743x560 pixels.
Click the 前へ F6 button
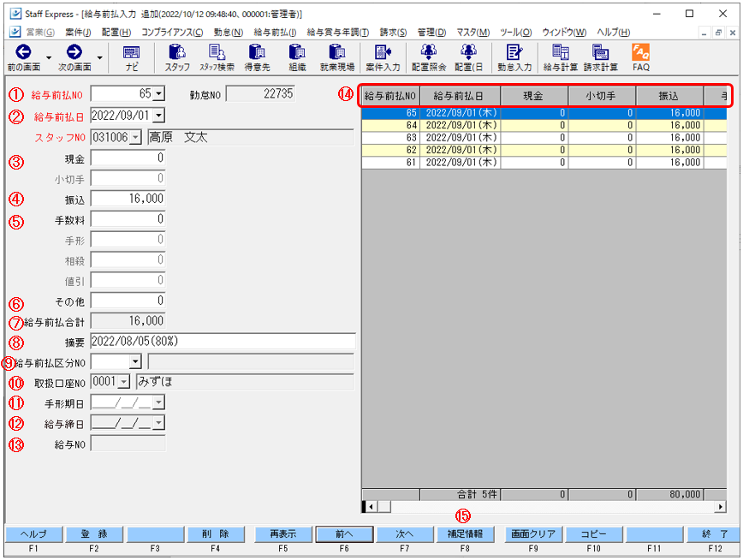pos(344,534)
